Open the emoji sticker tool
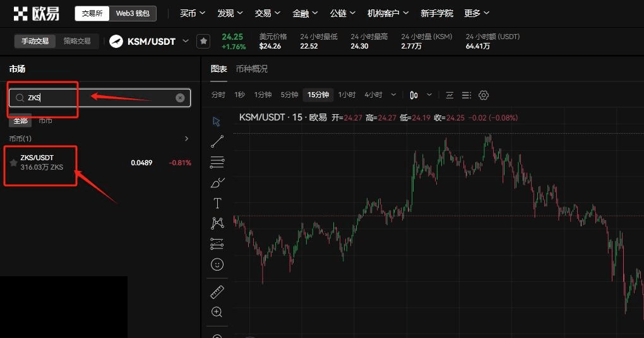644x338 pixels. (217, 264)
